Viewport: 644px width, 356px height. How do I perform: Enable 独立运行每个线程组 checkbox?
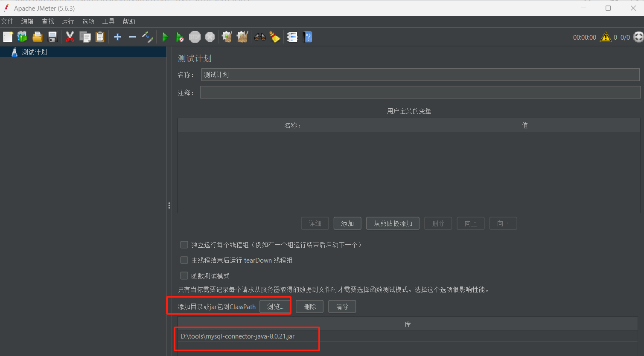click(x=184, y=245)
